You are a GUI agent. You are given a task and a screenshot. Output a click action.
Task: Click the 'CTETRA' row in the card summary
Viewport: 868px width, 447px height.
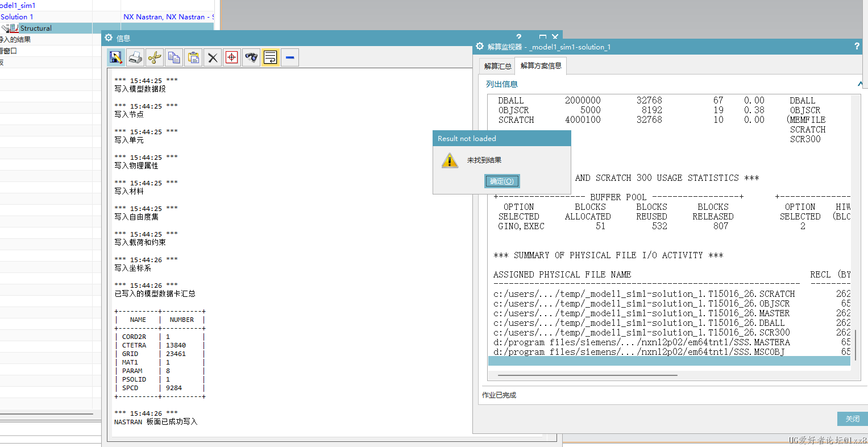point(159,345)
